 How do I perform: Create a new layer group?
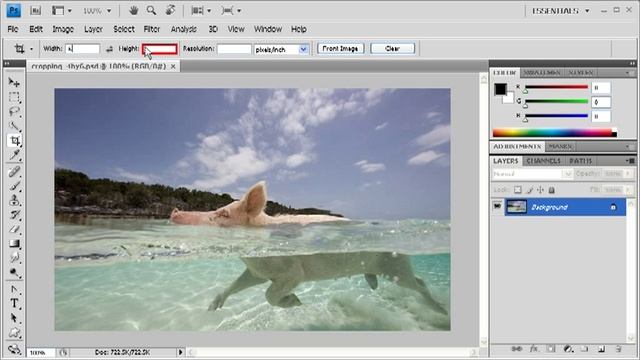[584, 349]
